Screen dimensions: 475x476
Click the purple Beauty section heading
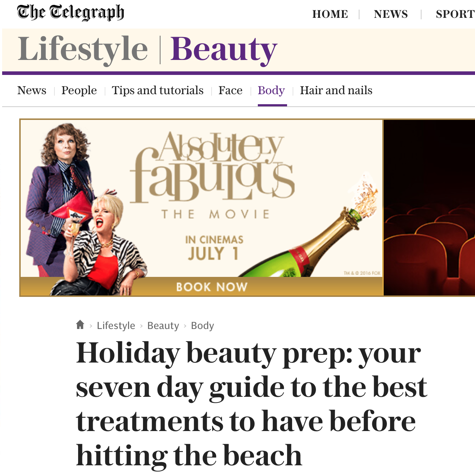(x=224, y=50)
